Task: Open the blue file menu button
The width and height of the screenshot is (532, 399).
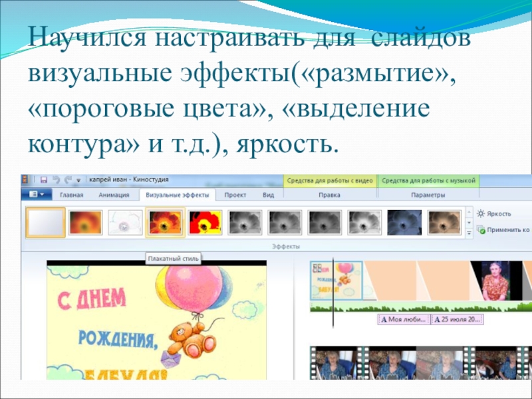Action: click(x=37, y=194)
